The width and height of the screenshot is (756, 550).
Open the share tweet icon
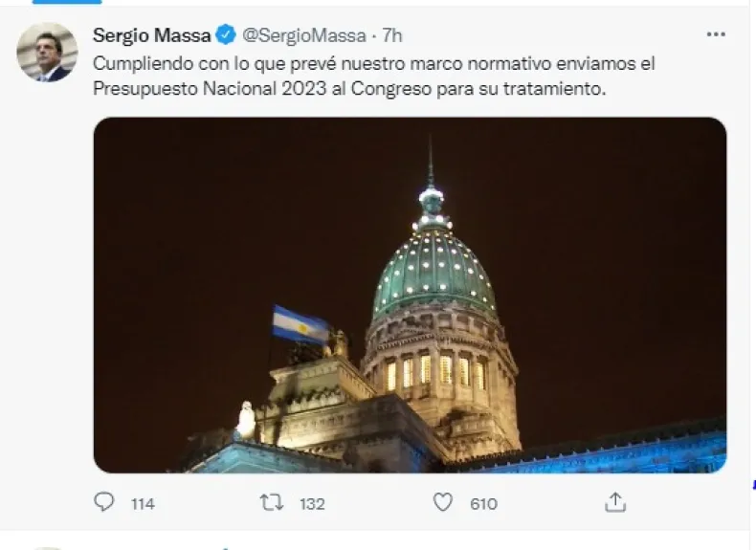(615, 502)
